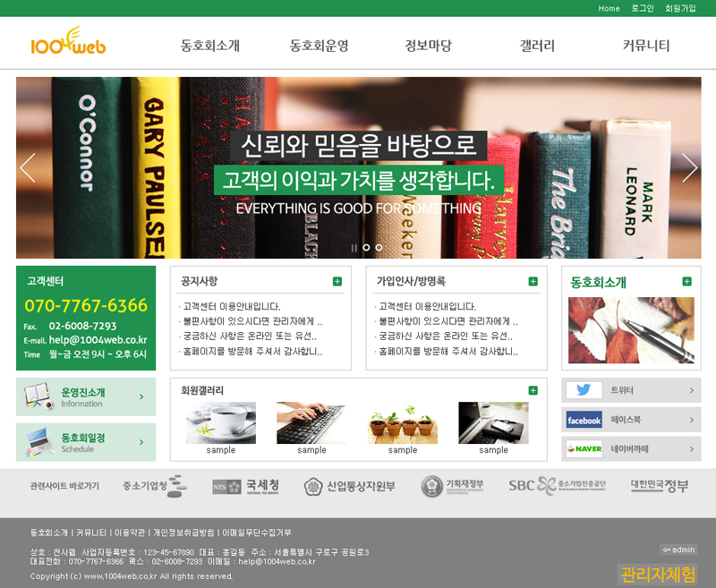Open the 동호회일정 Schedule banner
The width and height of the screenshot is (716, 588).
(86, 442)
